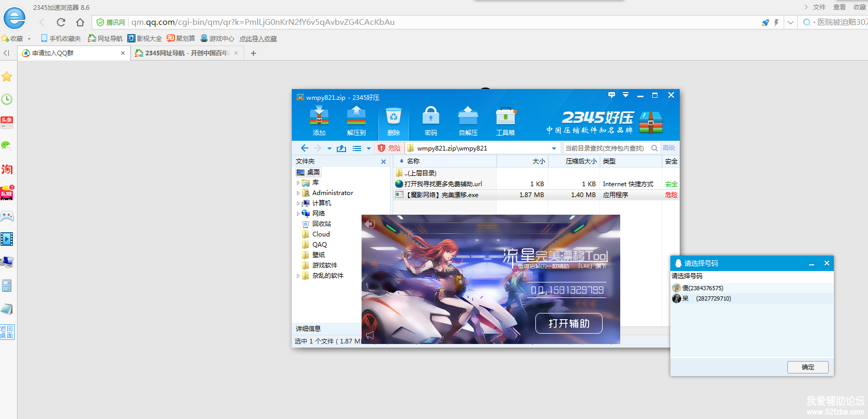Expand the 网络 tree node
The width and height of the screenshot is (868, 419).
click(x=298, y=214)
